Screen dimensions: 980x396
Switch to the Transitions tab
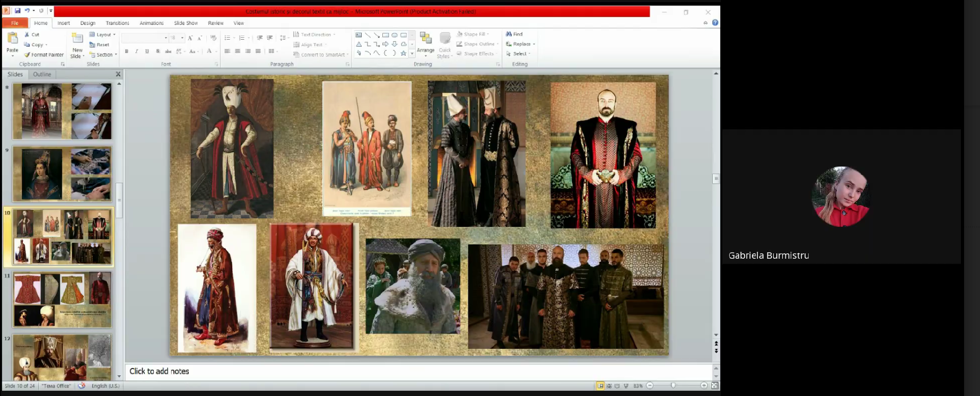[117, 23]
